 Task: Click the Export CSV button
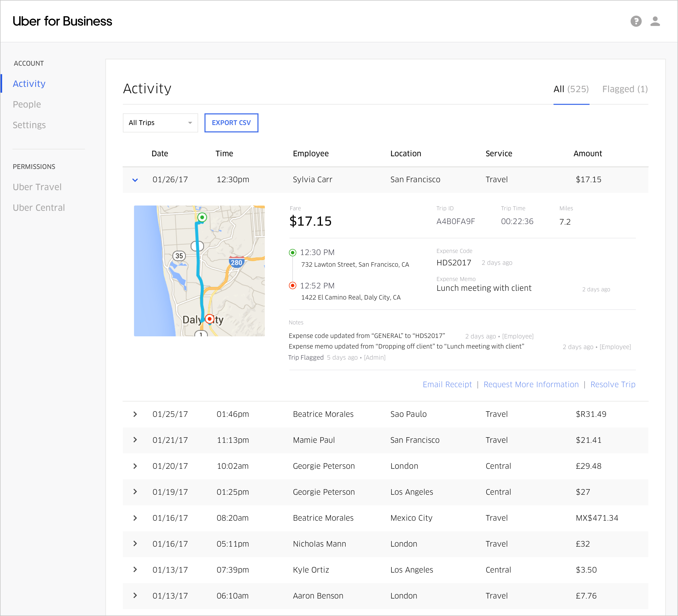231,123
